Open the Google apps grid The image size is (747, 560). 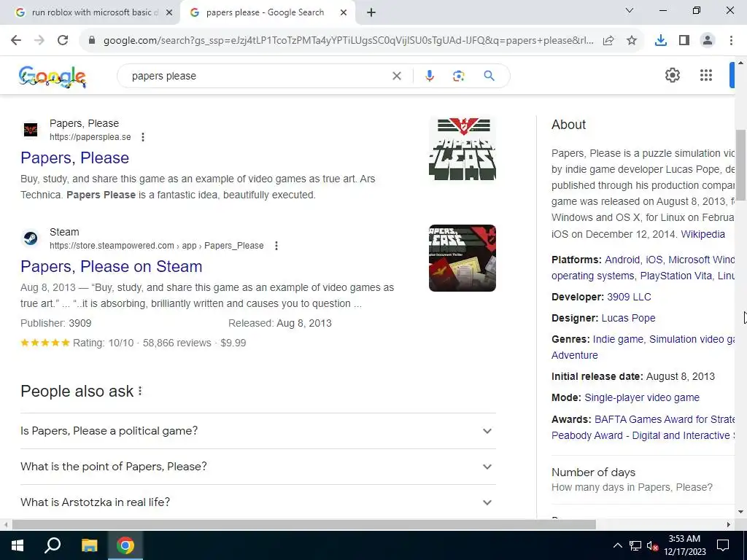pos(706,75)
